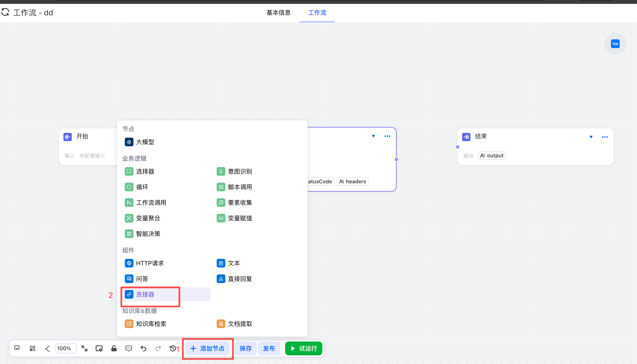Collapse the selected middle node's triangle
Screen dimensions: 637x364
tap(374, 136)
